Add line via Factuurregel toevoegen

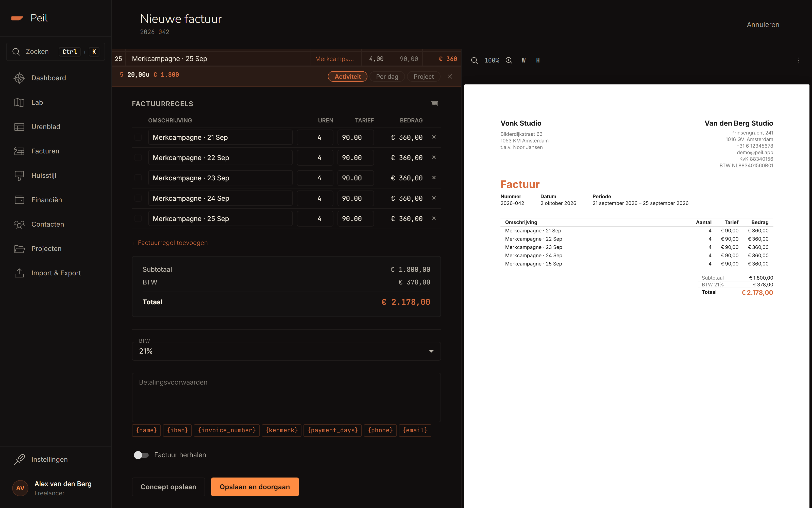[x=170, y=243]
